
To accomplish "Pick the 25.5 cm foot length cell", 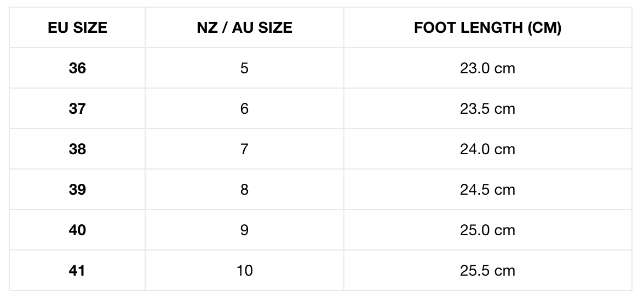I will point(487,271).
